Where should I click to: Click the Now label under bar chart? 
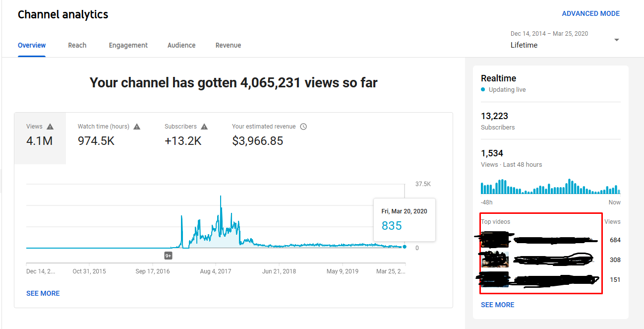click(x=615, y=202)
